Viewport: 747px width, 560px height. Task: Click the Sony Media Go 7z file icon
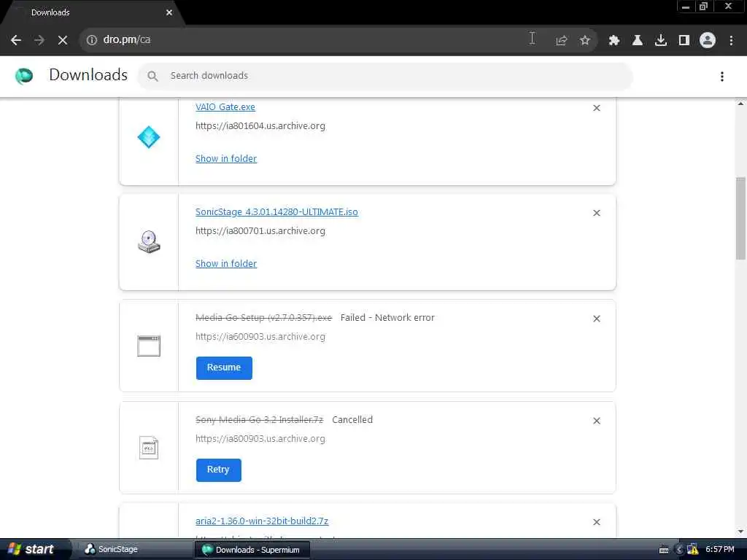pyautogui.click(x=149, y=448)
